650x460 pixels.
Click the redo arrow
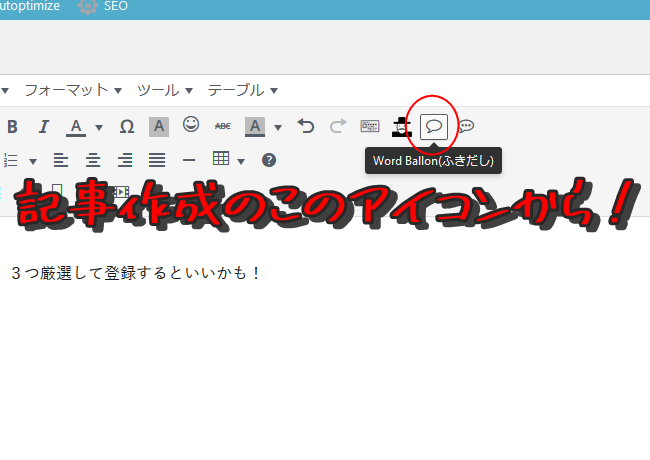click(338, 127)
